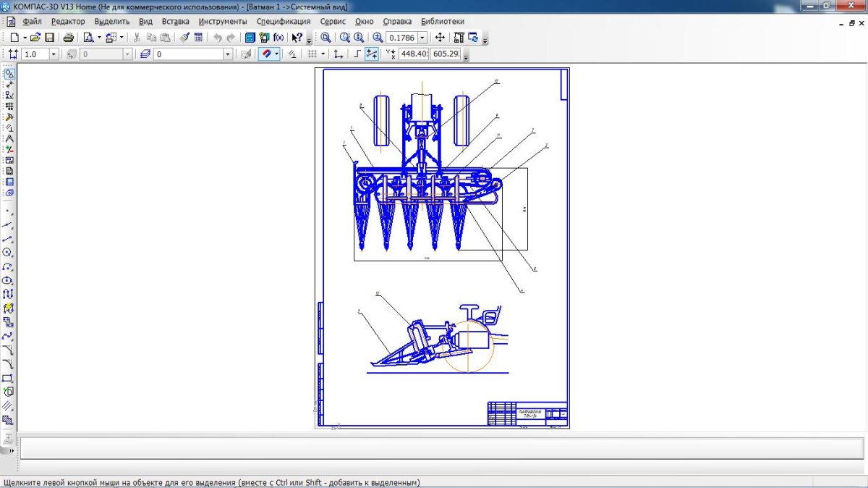Image resolution: width=868 pixels, height=488 pixels.
Task: Click the Variables f(x) icon
Action: coord(278,38)
